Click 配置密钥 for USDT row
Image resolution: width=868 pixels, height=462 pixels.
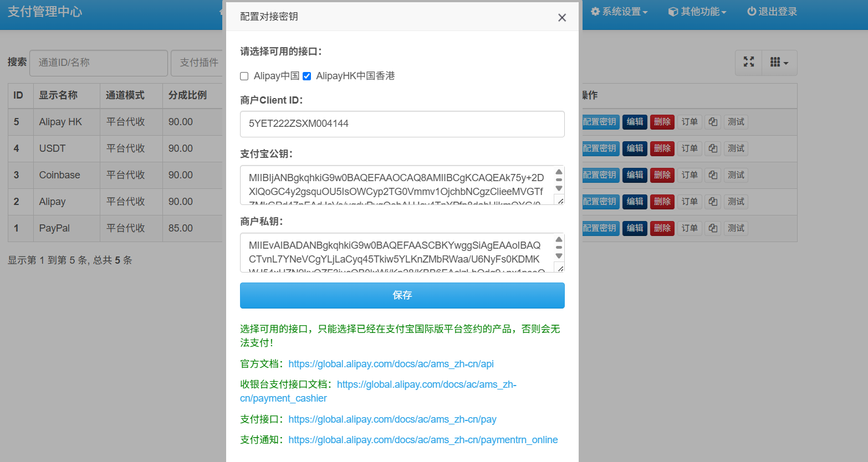tap(600, 148)
